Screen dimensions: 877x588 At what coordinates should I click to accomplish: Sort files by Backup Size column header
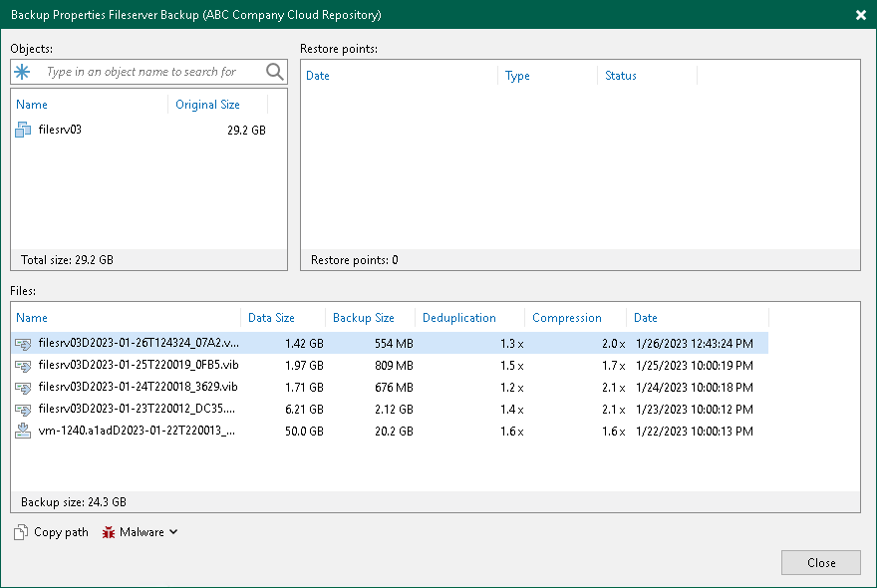363,318
